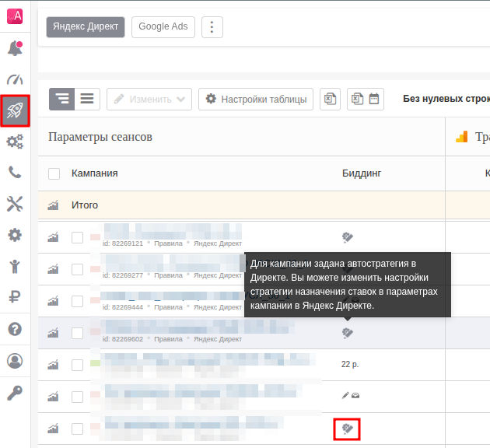Open the three-dot menu beside Google Ads
The image size is (490, 448).
point(212,26)
